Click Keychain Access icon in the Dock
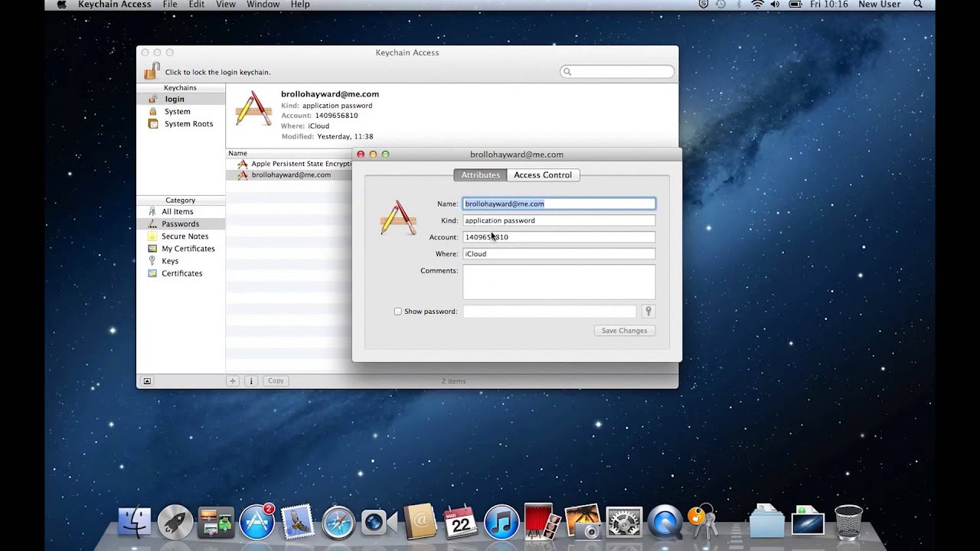This screenshot has width=980, height=551. tap(703, 522)
